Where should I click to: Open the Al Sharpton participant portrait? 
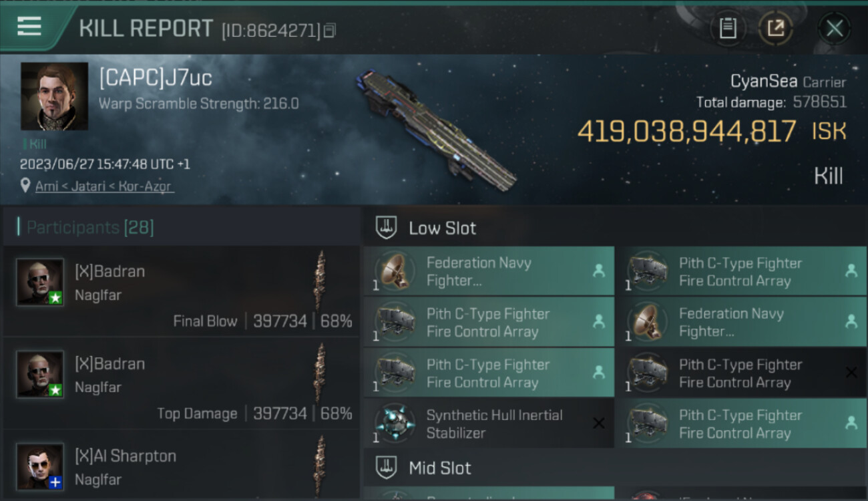[40, 466]
